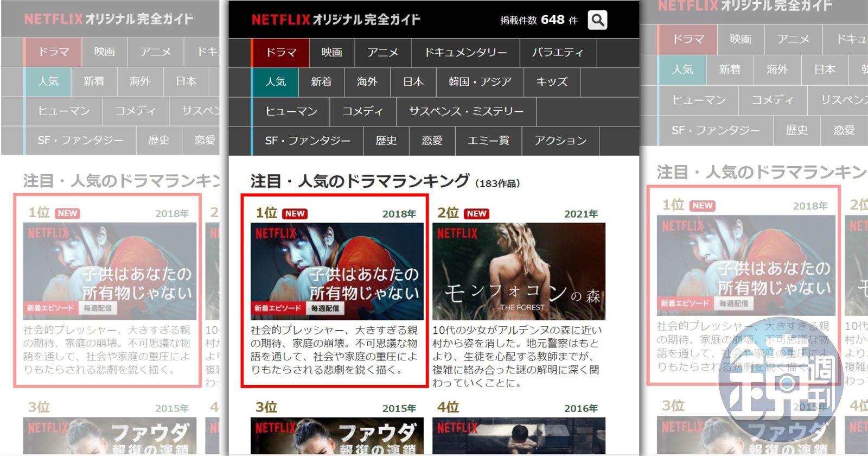Image resolution: width=868 pixels, height=456 pixels.
Task: Click the NEW badge beside 2位
Action: 476,214
